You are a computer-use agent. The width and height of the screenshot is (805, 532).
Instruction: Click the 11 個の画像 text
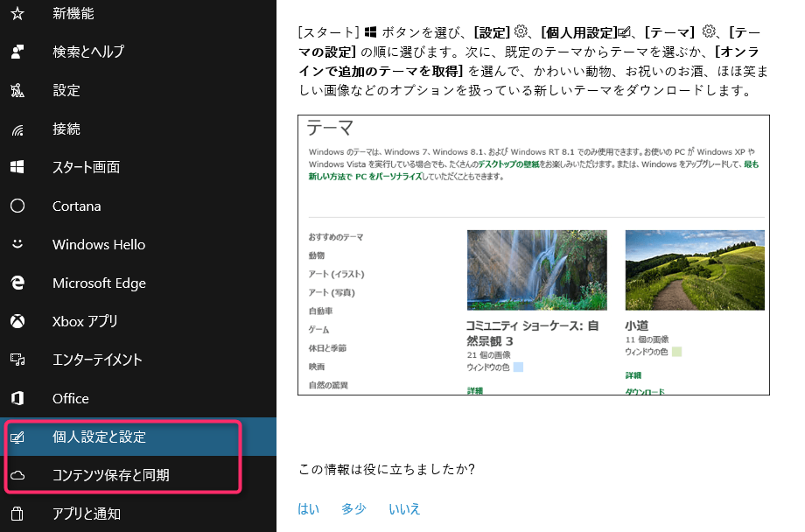point(647,339)
